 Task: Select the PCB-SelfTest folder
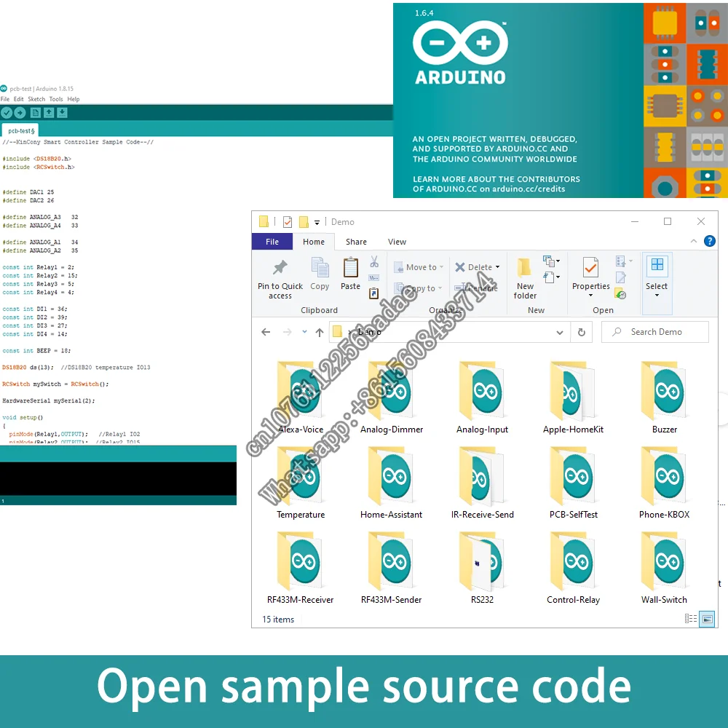574,483
